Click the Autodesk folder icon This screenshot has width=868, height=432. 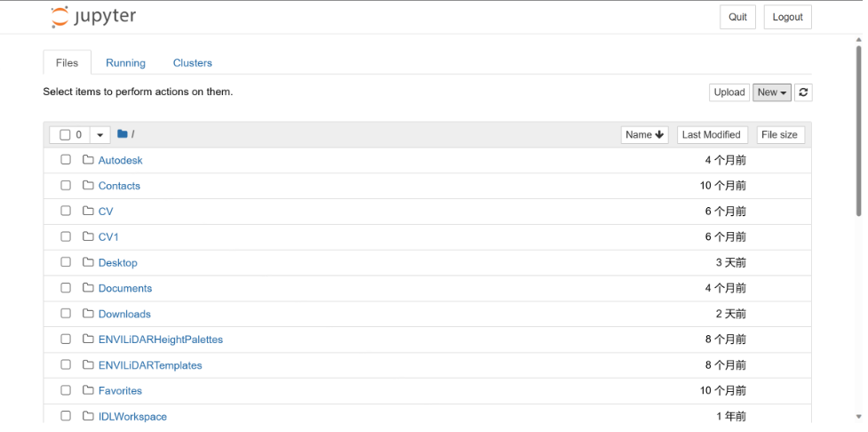pyautogui.click(x=88, y=160)
